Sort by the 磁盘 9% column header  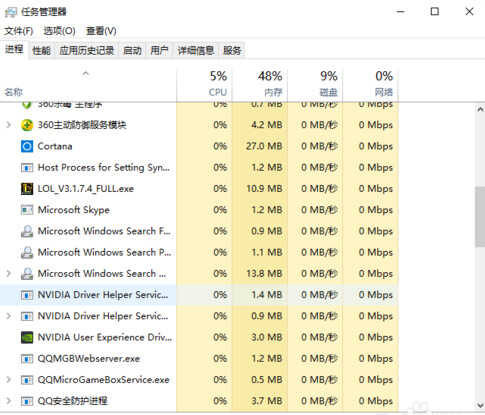(x=315, y=85)
